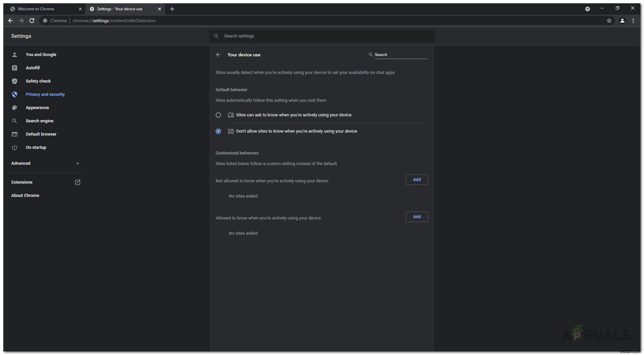Select the Search engine magnifier icon
Image resolution: width=644 pixels, height=355 pixels.
(x=15, y=121)
